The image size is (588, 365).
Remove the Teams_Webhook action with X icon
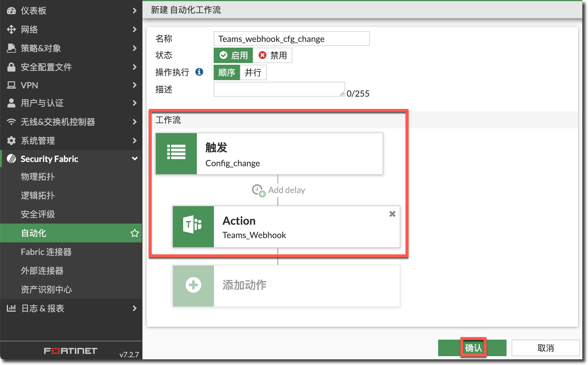392,214
